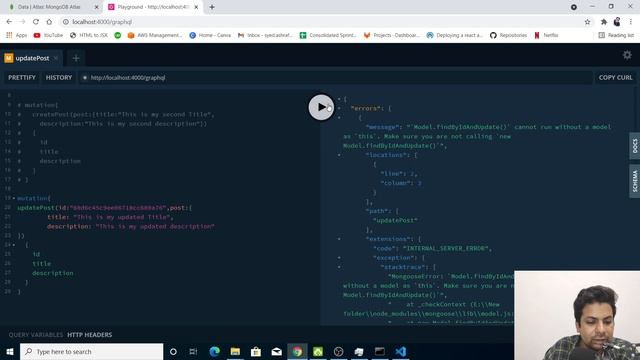The image size is (640, 360).
Task: Collapse the "errors" array in response
Action: 339,108
